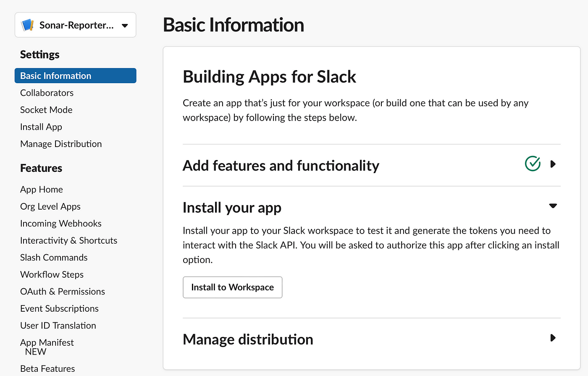Screen dimensions: 588x376
Task: Click the Install to Workspace button
Action: (232, 287)
